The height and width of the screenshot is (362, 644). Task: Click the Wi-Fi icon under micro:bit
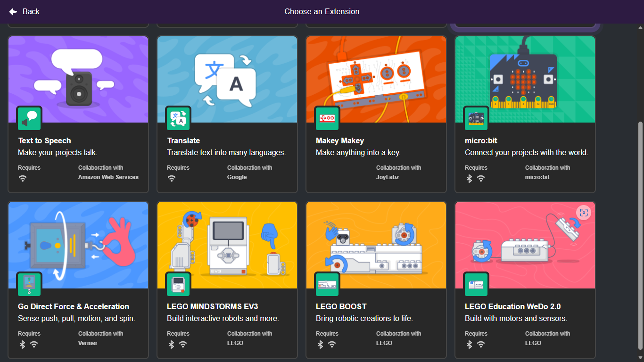coord(481,179)
